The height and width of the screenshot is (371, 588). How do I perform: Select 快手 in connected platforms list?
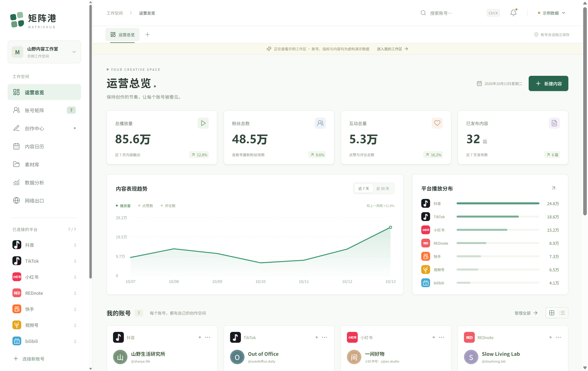(x=44, y=309)
